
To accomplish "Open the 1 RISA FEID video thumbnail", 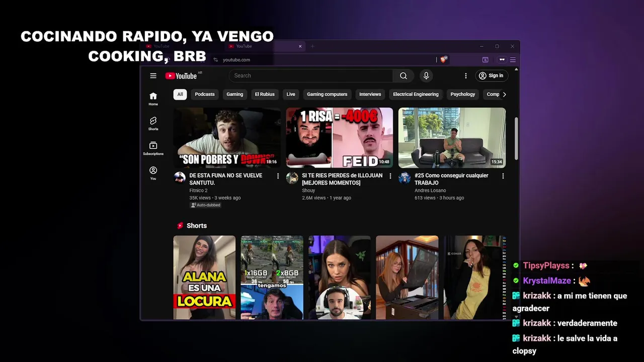I will (340, 137).
